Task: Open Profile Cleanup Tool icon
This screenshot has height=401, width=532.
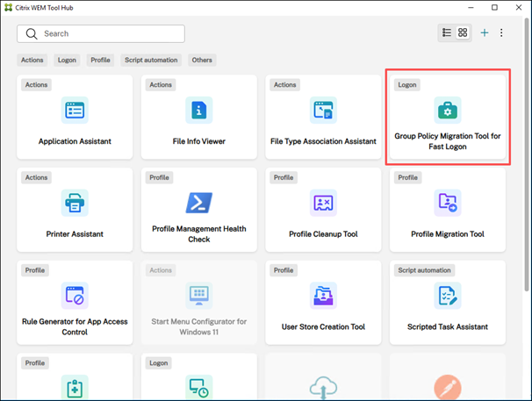Action: coord(323,204)
